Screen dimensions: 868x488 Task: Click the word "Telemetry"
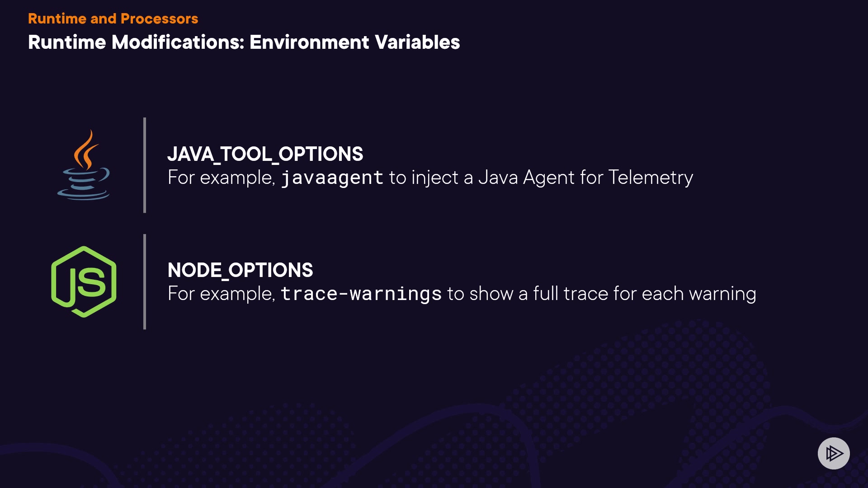(651, 178)
